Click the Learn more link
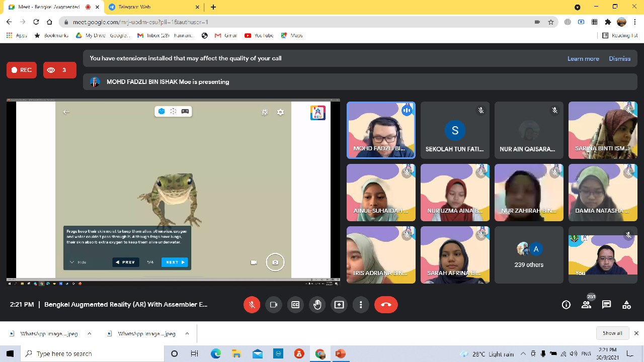This screenshot has width=644, height=362. [x=583, y=59]
